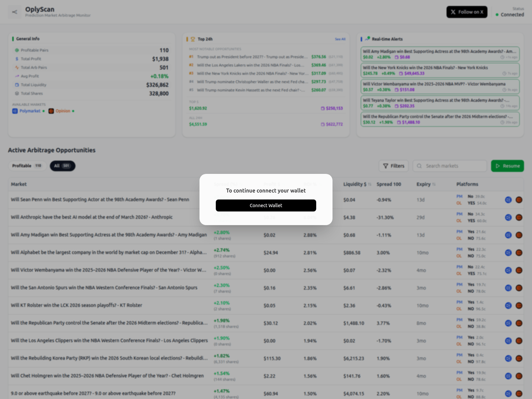Sort by Expiry column arrows
This screenshot has width=532, height=399.
pos(434,185)
